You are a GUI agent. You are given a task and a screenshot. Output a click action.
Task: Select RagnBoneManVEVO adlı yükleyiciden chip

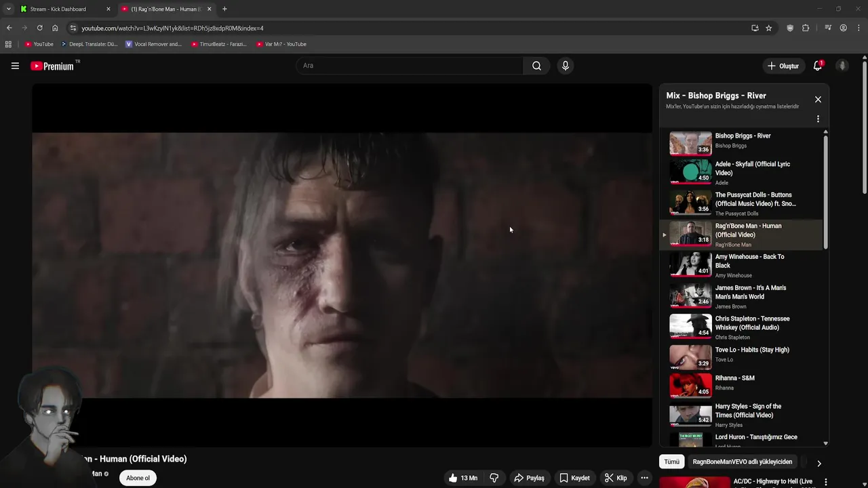742,462
